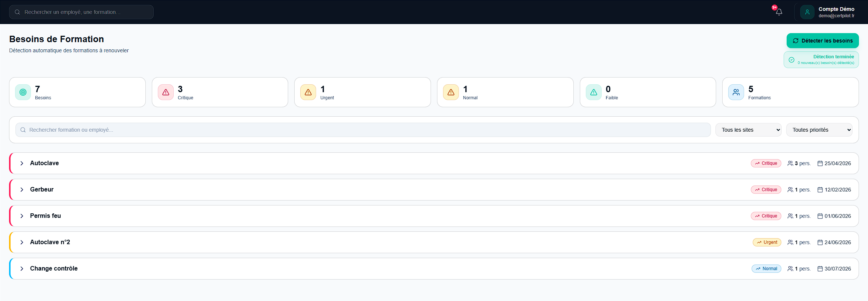
Task: Click the Critique badge on Permis feu row
Action: [x=766, y=216]
